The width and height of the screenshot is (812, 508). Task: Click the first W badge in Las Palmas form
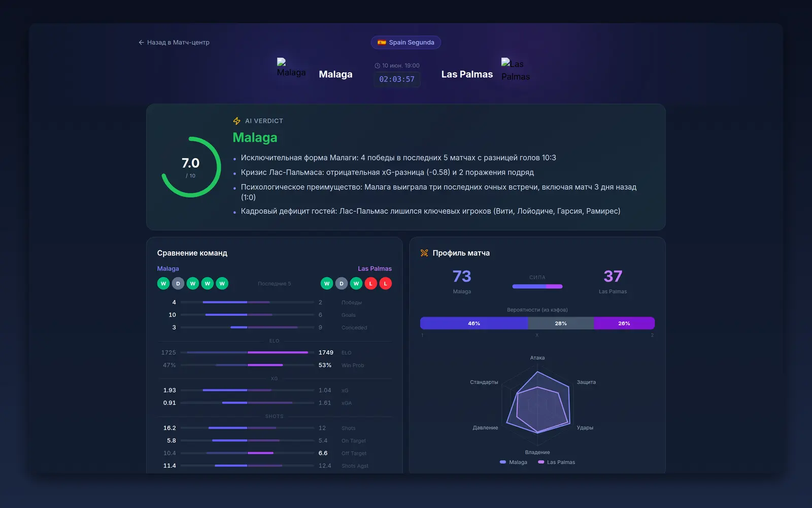[327, 284]
